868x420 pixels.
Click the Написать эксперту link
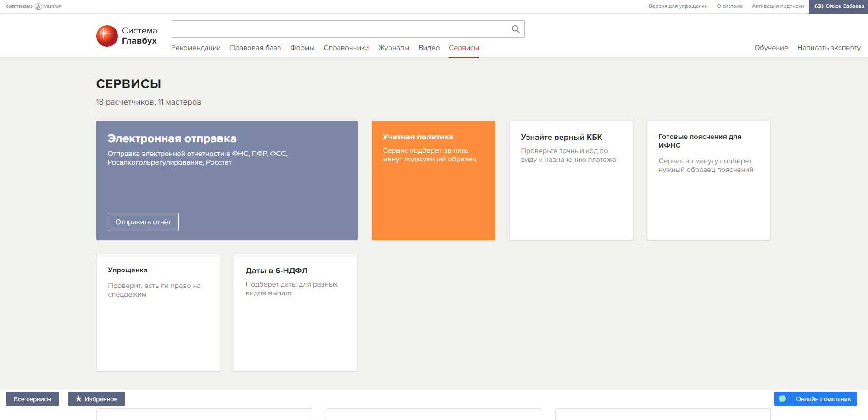coord(829,48)
